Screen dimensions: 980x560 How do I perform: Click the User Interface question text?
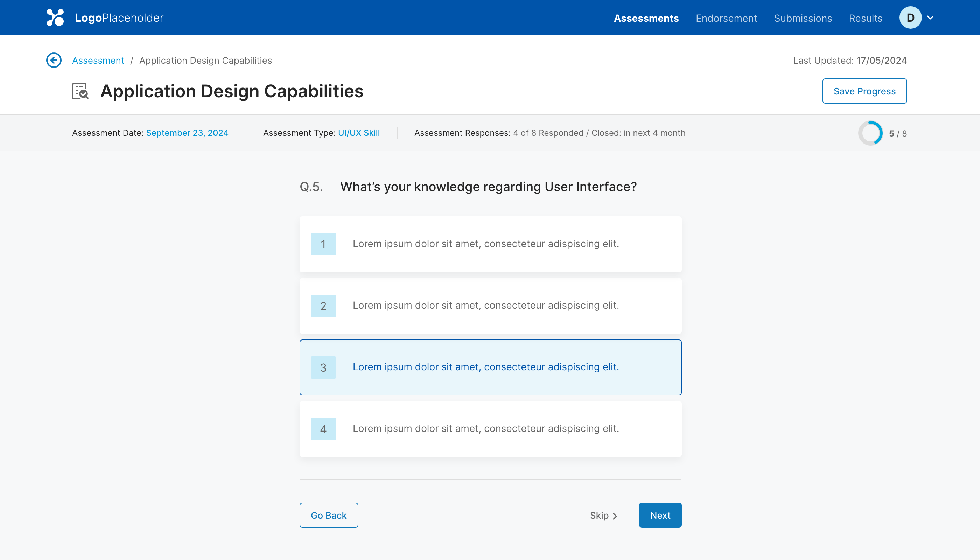489,187
